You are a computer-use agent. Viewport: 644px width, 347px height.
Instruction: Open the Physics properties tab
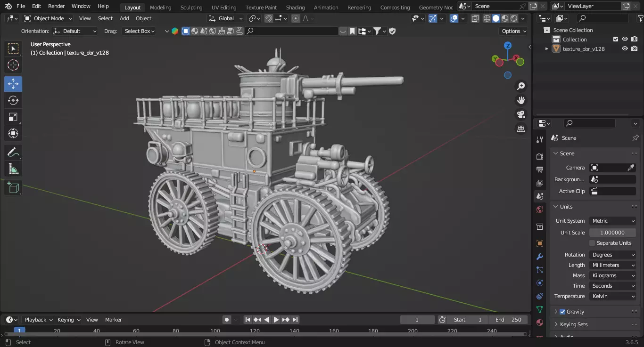point(540,283)
